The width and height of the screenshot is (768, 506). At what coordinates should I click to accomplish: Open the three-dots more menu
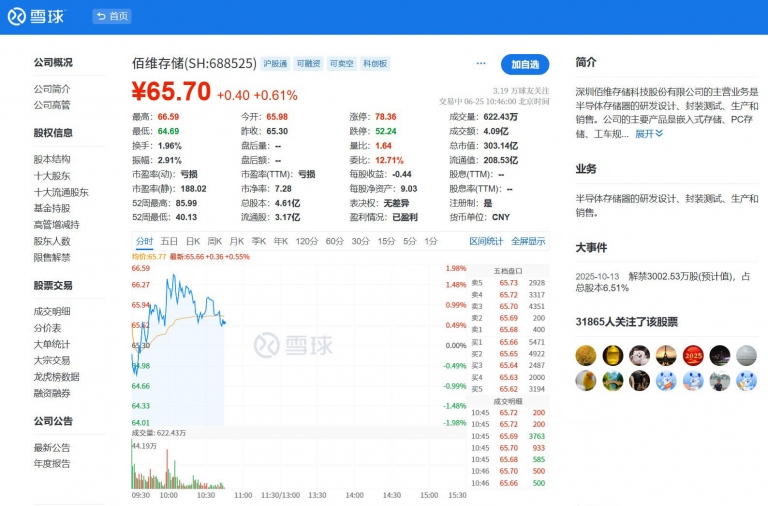click(481, 63)
